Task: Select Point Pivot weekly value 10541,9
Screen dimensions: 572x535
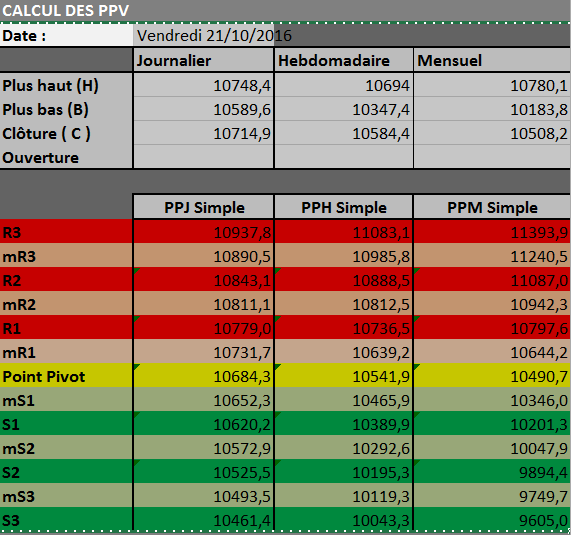Action: pos(344,376)
